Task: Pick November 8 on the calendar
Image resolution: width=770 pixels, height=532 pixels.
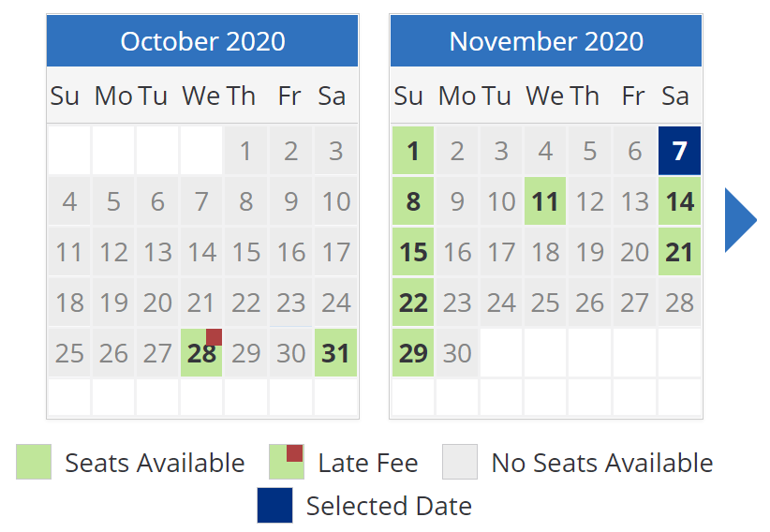Action: point(413,201)
